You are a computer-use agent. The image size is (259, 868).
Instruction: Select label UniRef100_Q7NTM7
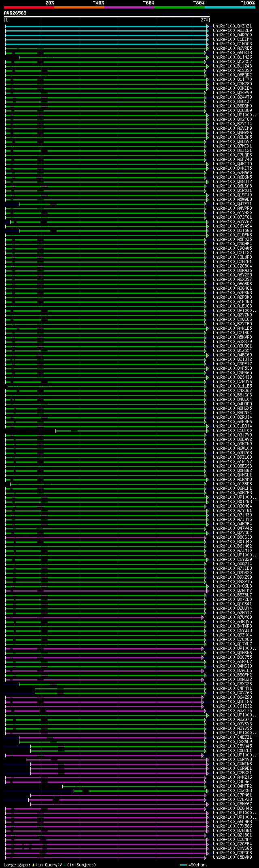[232, 590]
